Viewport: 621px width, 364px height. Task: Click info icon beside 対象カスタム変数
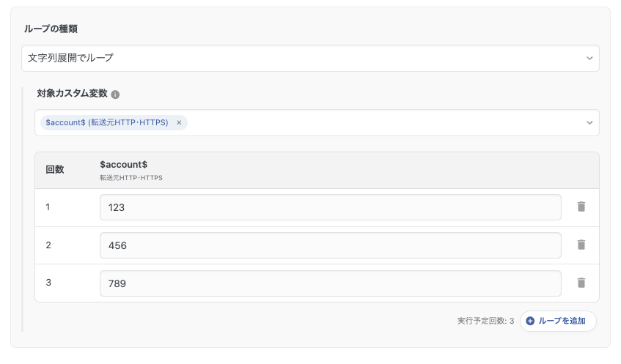(x=115, y=94)
